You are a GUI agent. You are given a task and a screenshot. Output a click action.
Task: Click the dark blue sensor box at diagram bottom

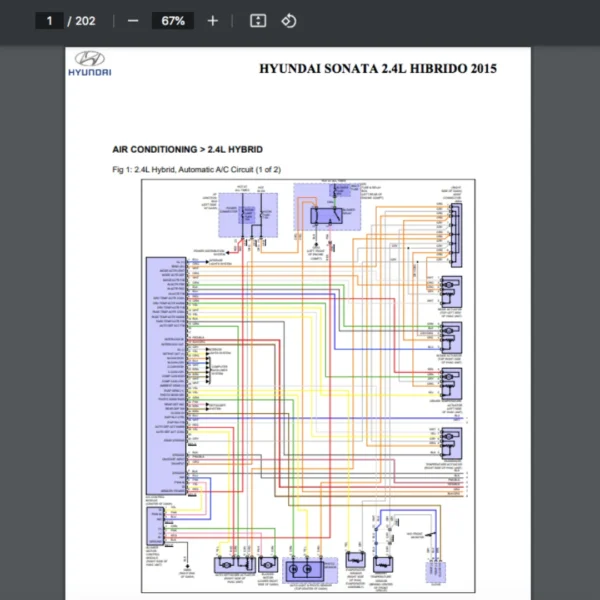[298, 571]
